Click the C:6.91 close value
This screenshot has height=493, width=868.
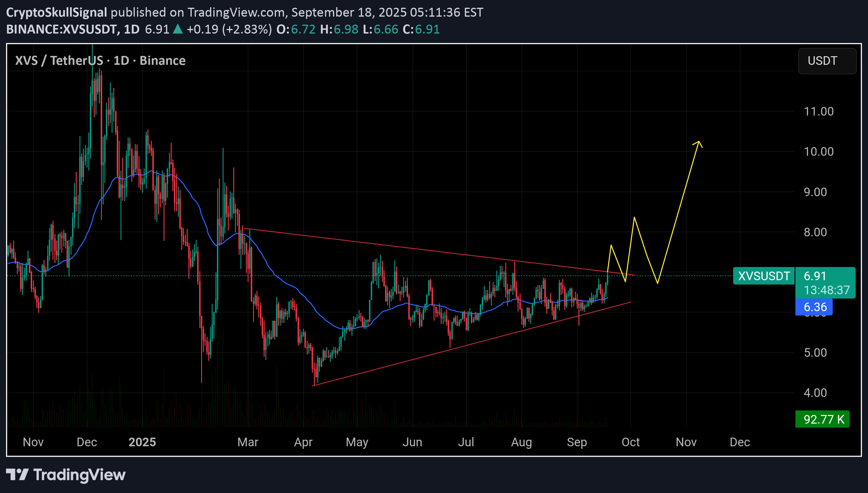pos(421,30)
